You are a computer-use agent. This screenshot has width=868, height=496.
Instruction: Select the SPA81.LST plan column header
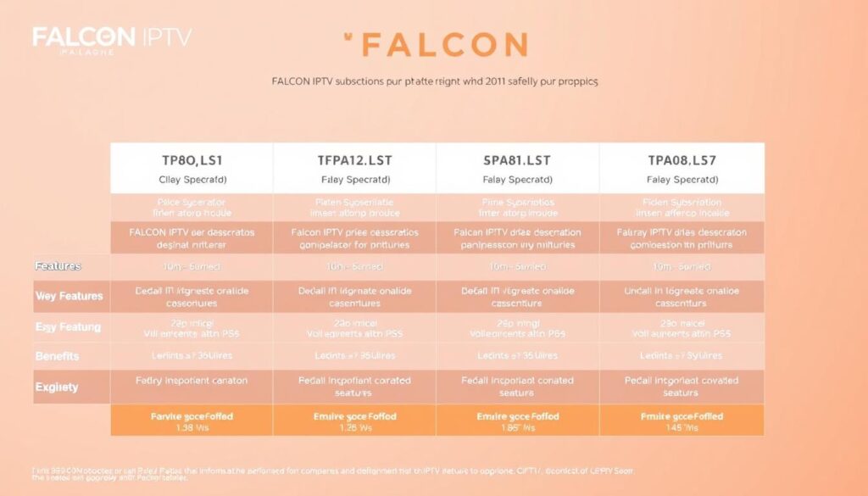click(517, 160)
